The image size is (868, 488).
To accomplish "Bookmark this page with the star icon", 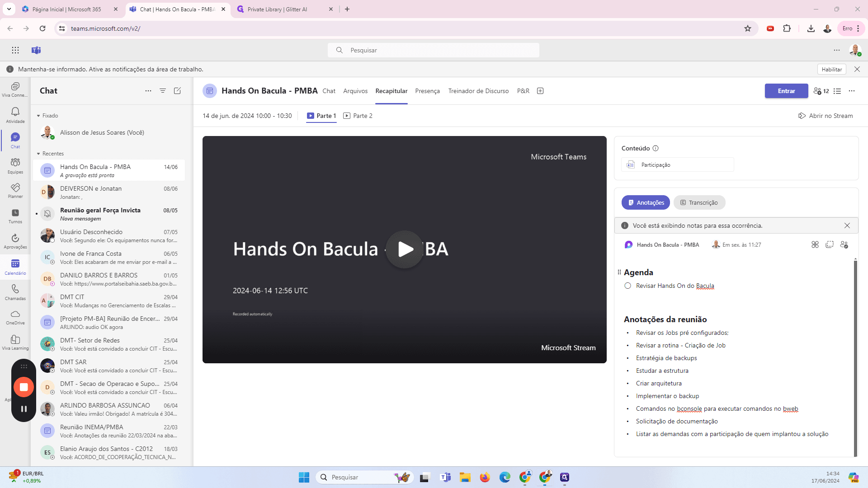I will (x=748, y=28).
